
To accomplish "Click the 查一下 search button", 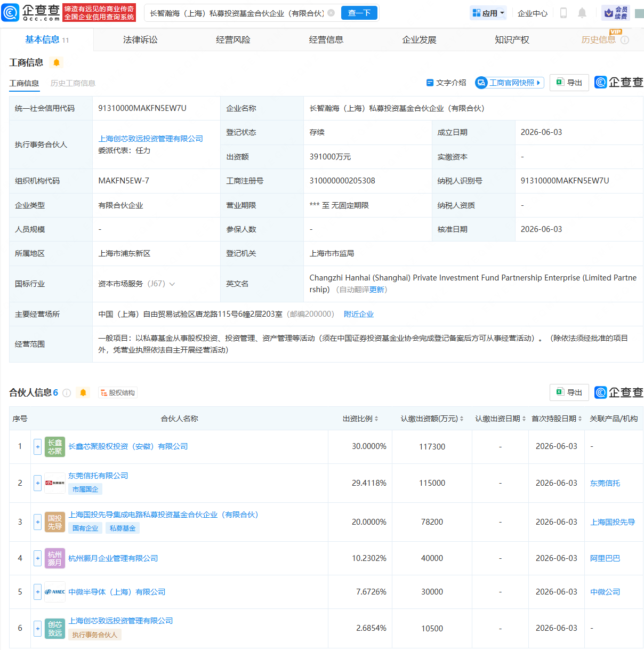I will (x=359, y=13).
